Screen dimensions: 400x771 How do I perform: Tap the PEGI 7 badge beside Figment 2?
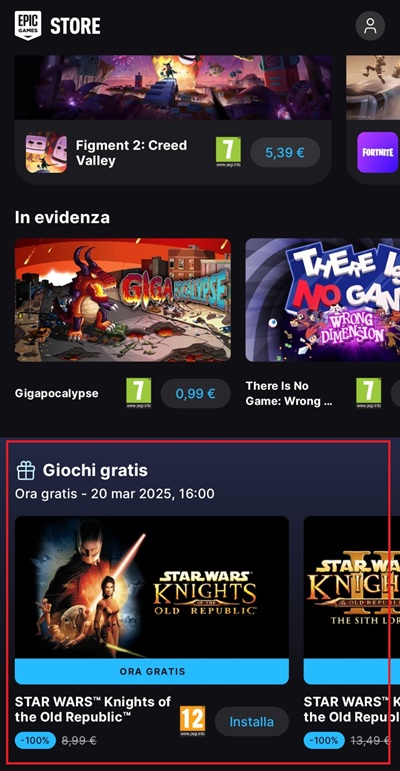tap(228, 152)
